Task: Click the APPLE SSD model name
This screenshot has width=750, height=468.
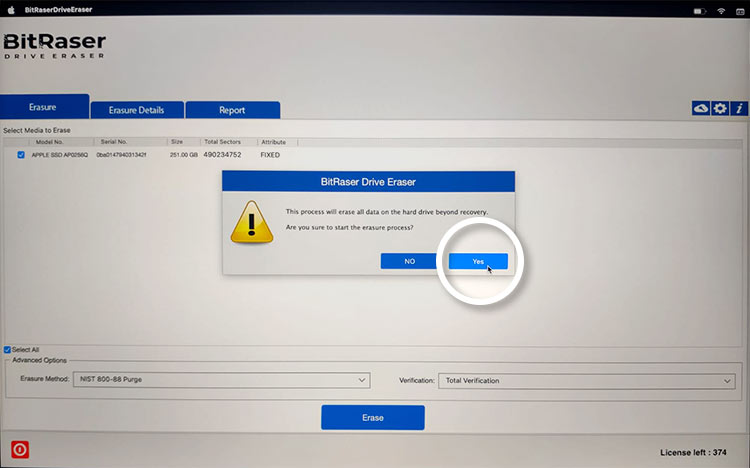Action: click(x=60, y=155)
